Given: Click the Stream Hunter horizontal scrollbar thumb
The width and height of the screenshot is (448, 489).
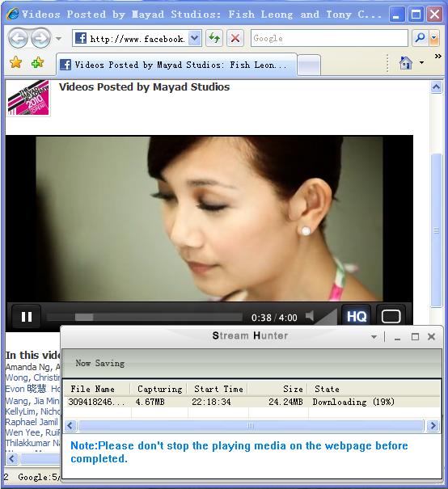Looking at the screenshot, I should pyautogui.click(x=251, y=425).
